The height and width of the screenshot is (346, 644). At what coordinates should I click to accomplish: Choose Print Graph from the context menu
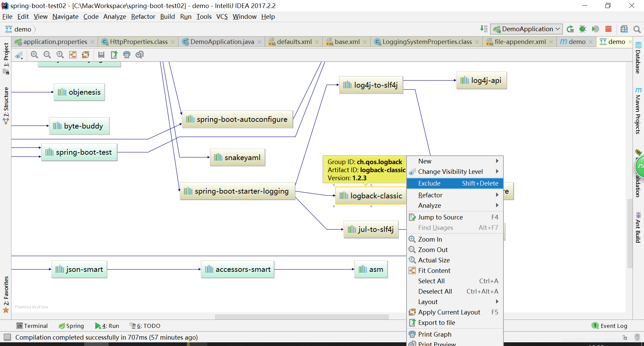[455, 334]
